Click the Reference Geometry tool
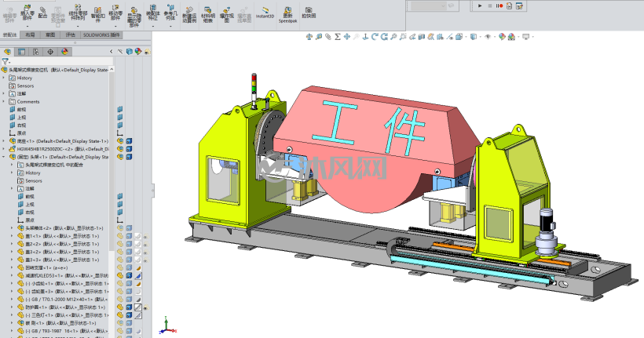The image size is (644, 338). (x=170, y=13)
